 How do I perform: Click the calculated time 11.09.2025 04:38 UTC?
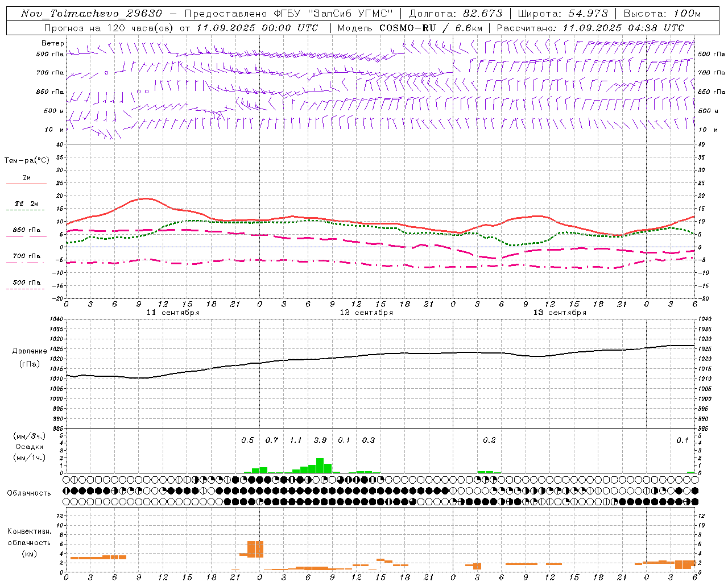point(623,28)
